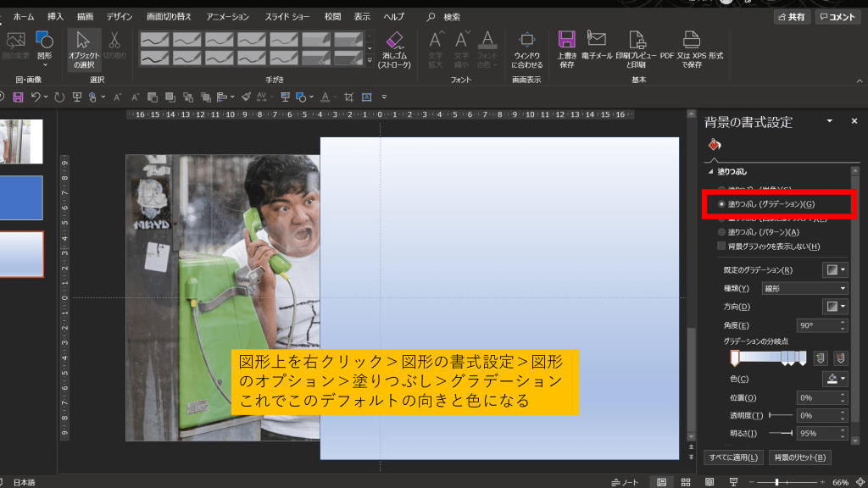
Task: Open Preset gradients dropdown
Action: (x=835, y=270)
